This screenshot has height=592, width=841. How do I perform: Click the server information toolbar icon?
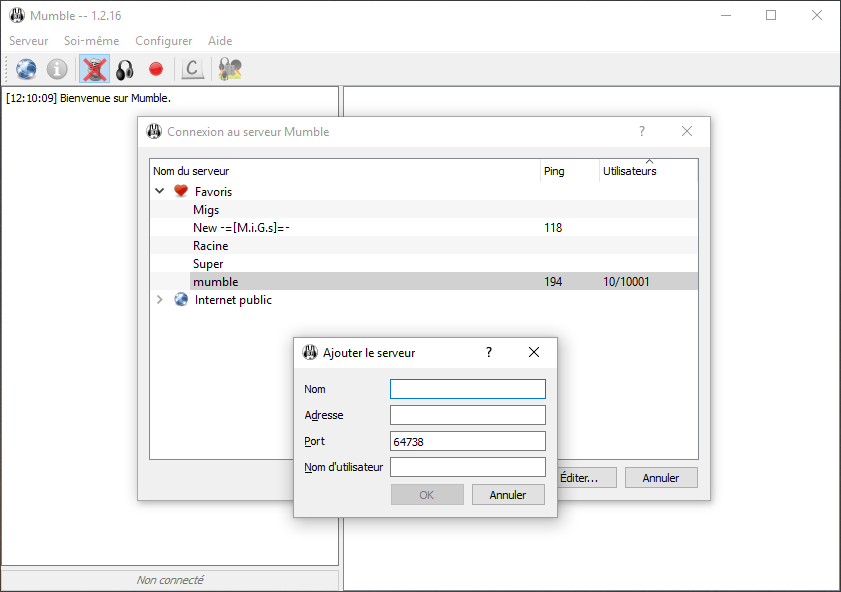tap(58, 69)
